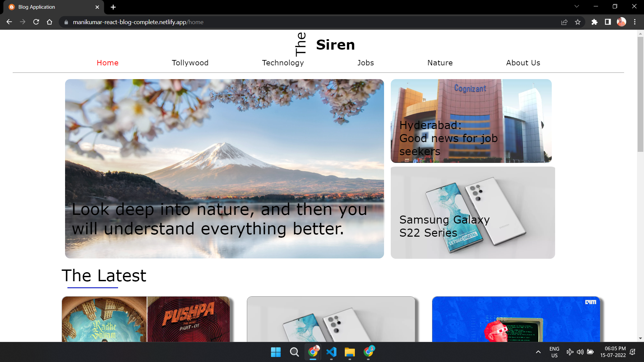The width and height of the screenshot is (644, 362).
Task: Switch the ENG US input language
Action: pyautogui.click(x=554, y=352)
